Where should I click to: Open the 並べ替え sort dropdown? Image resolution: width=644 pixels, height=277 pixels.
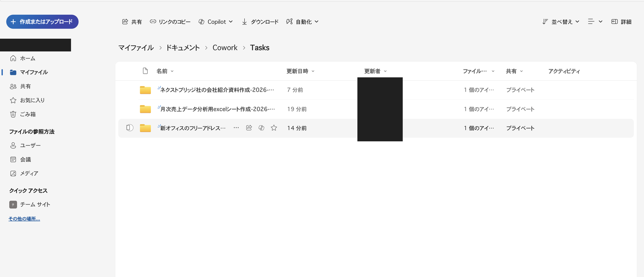[x=561, y=22]
